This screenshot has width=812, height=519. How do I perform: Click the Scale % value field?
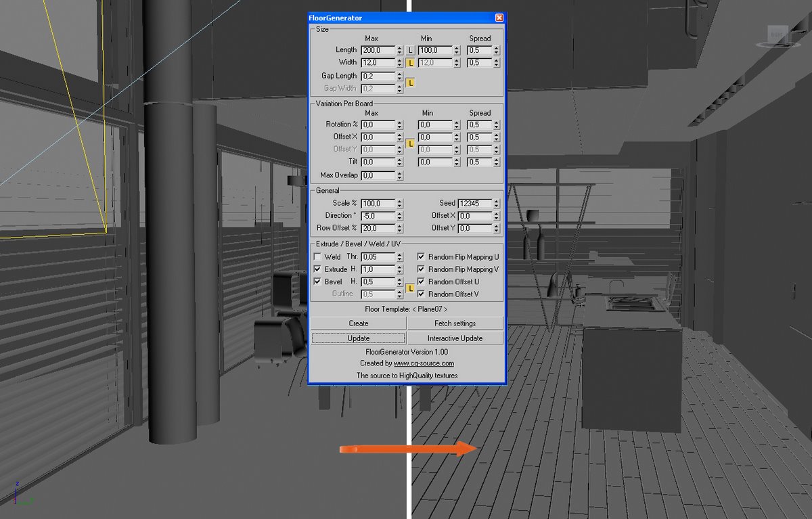(378, 203)
